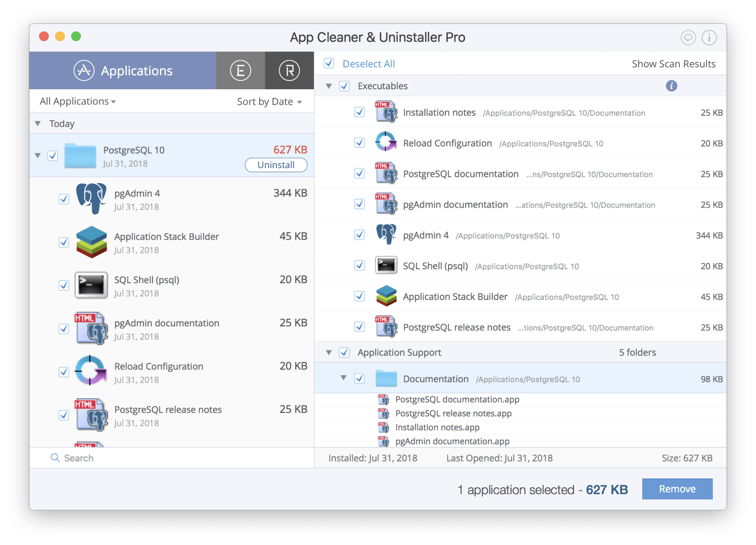756x545 pixels.
Task: Collapse the Today group
Action: click(38, 123)
